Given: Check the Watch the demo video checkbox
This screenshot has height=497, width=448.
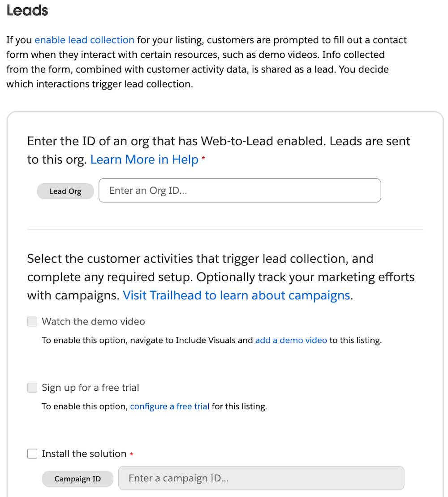Looking at the screenshot, I should [x=32, y=321].
